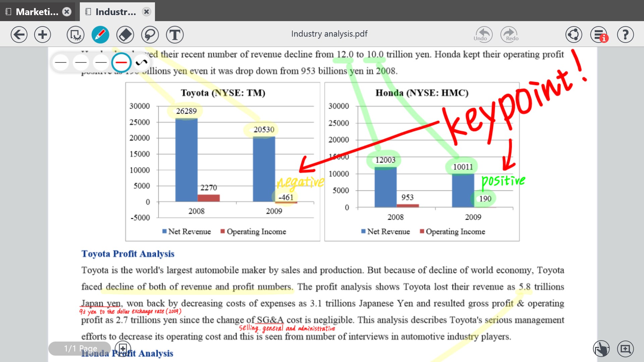Image resolution: width=644 pixels, height=362 pixels.
Task: Click the Undo button
Action: pyautogui.click(x=483, y=35)
